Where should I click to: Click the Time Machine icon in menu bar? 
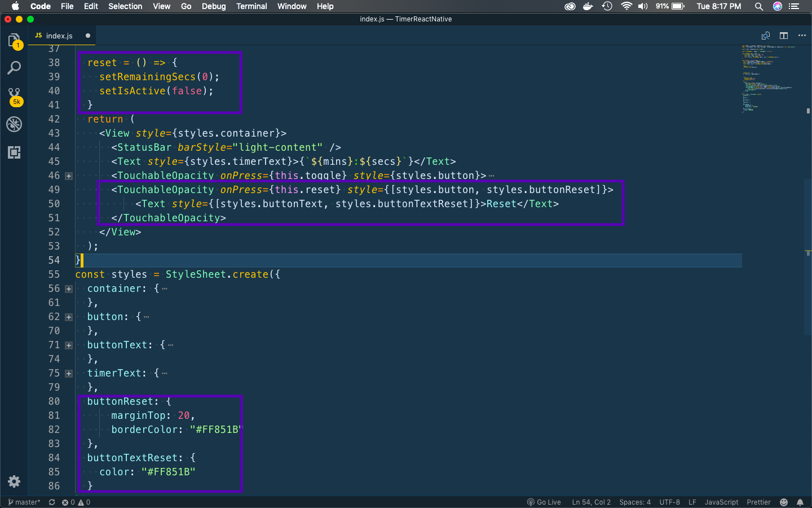tap(607, 6)
